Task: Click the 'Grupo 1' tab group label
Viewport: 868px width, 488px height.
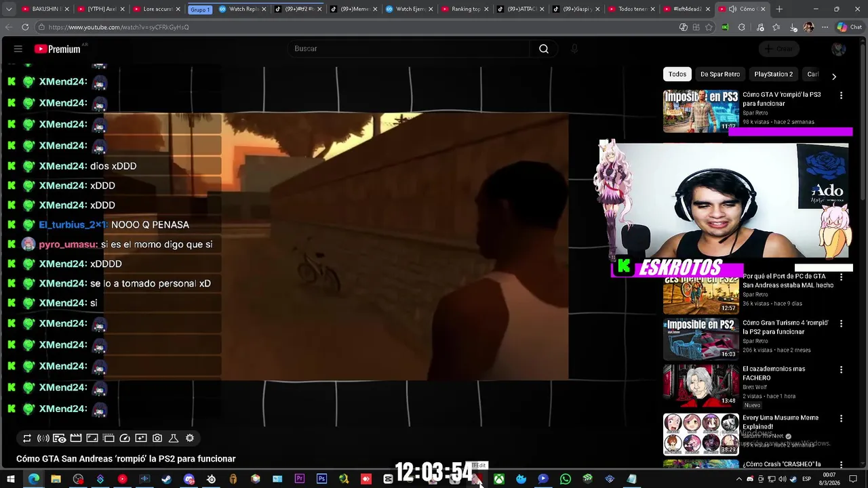Action: (199, 9)
